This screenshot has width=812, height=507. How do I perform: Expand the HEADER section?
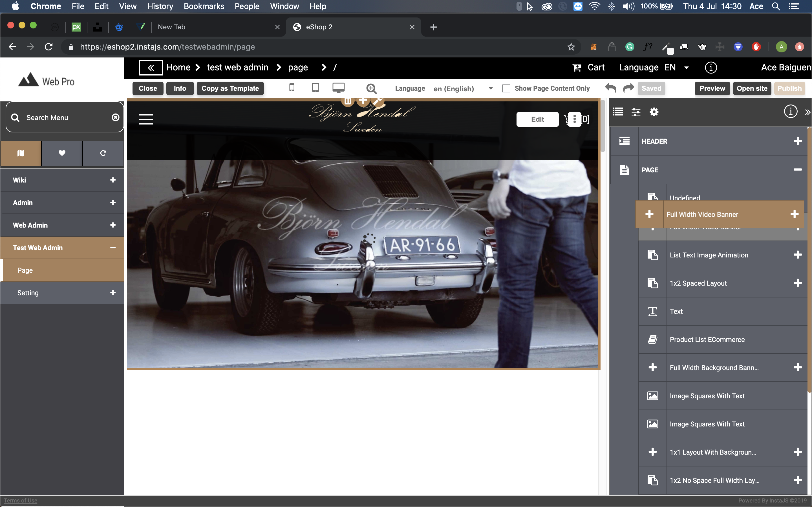pyautogui.click(x=797, y=141)
